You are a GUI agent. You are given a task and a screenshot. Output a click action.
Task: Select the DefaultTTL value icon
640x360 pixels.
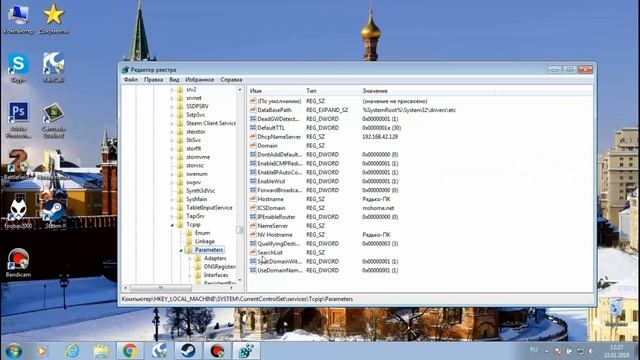(253, 128)
